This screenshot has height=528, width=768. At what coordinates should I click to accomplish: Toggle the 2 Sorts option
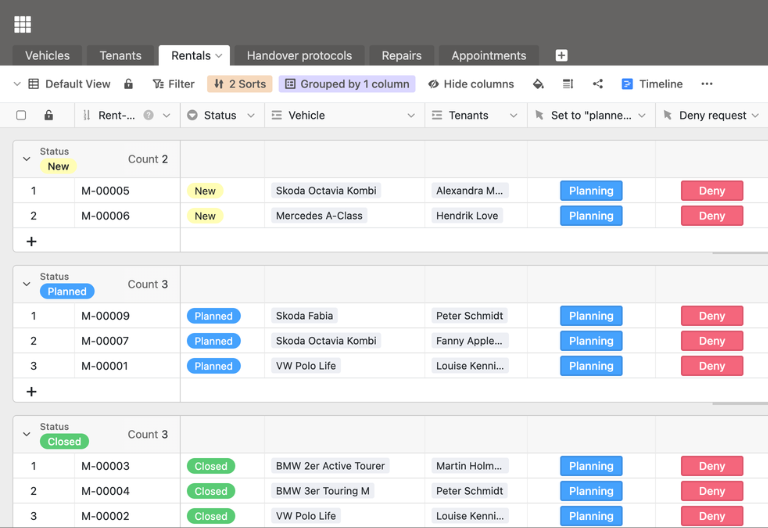240,84
